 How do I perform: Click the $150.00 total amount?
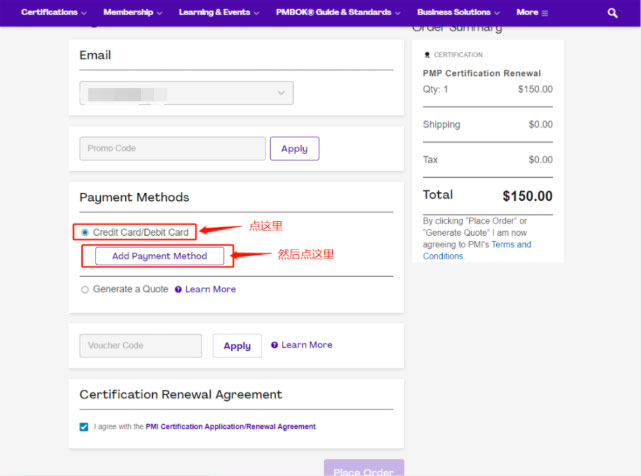(x=527, y=196)
